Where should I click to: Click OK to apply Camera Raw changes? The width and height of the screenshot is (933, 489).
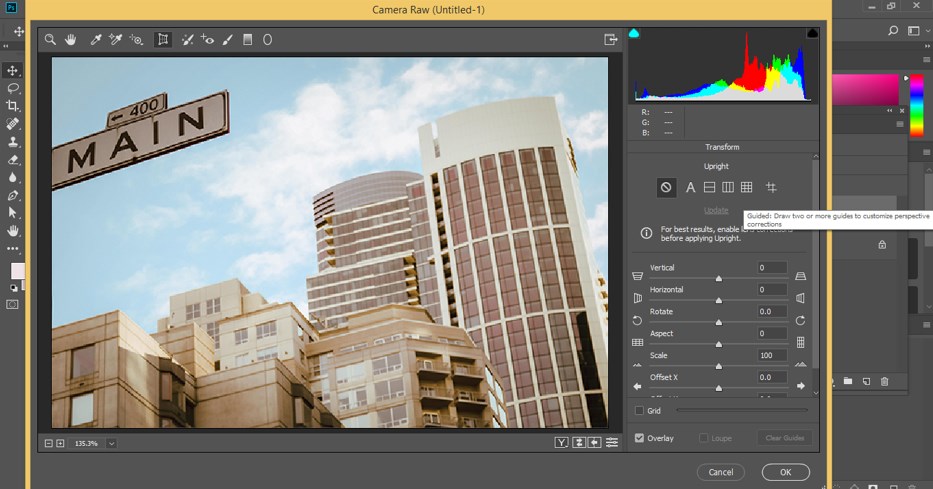[785, 472]
